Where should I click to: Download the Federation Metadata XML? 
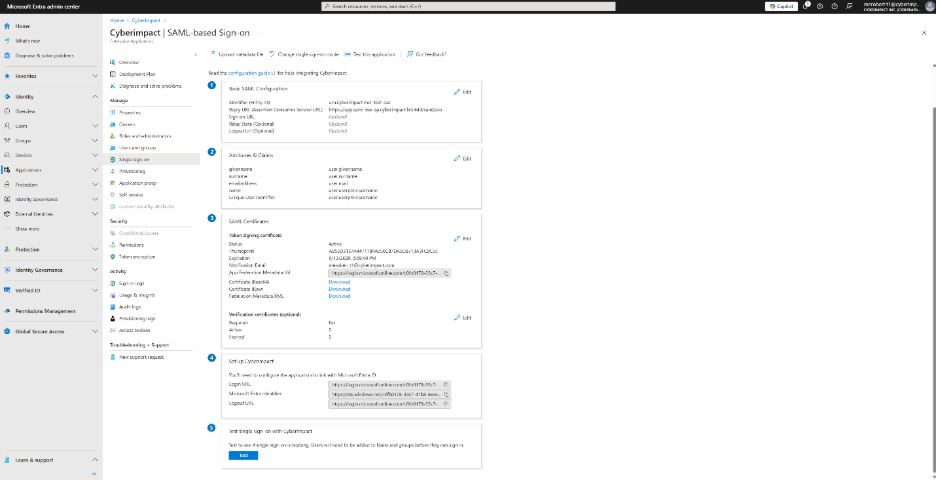[x=339, y=296]
